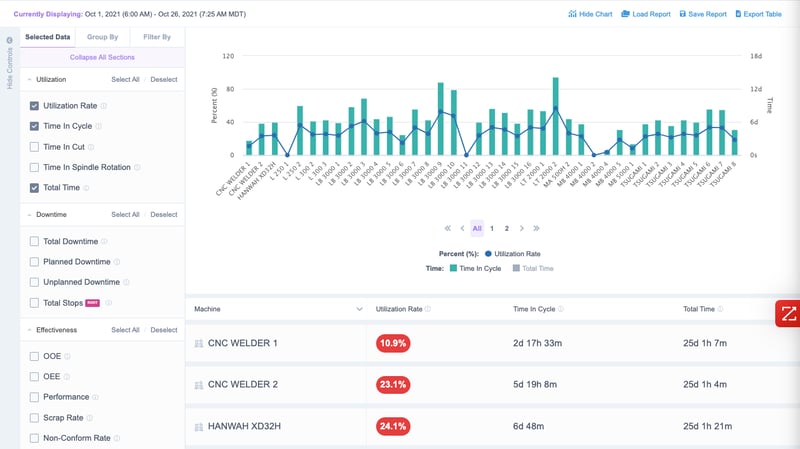Click info icon next to Scrap Rate

90,418
